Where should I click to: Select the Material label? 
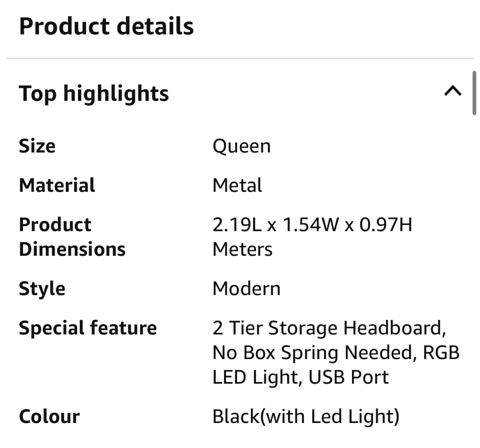pyautogui.click(x=57, y=185)
